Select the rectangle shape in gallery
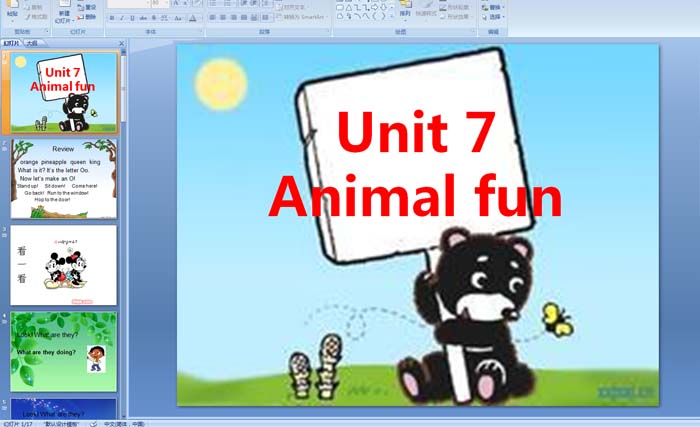 point(340,8)
